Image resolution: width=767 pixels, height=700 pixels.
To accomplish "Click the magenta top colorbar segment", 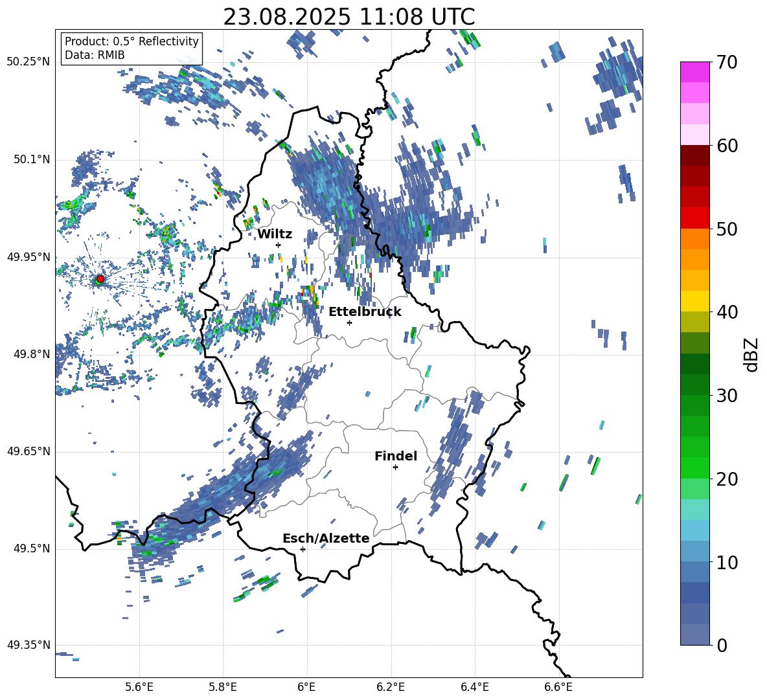I will [694, 72].
